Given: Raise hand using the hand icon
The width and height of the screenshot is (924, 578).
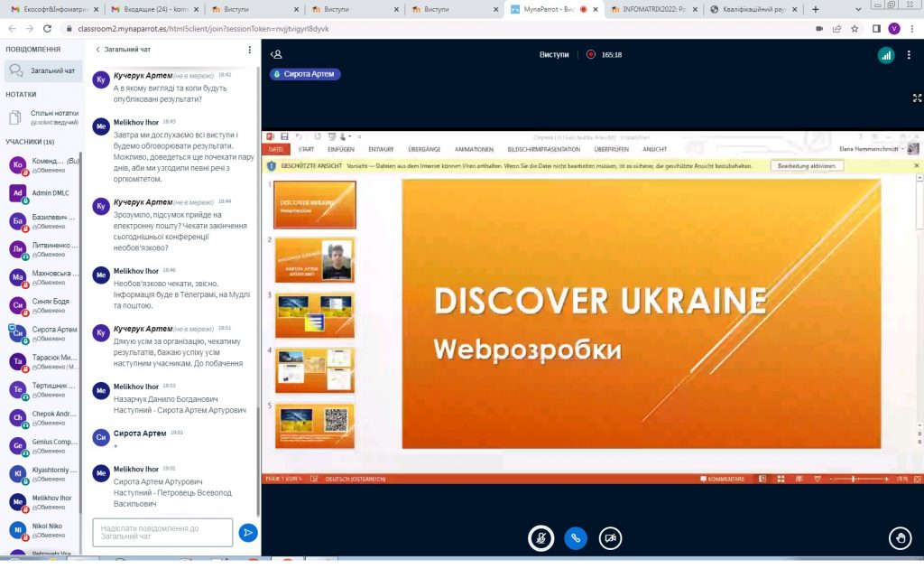Looking at the screenshot, I should click(x=899, y=538).
